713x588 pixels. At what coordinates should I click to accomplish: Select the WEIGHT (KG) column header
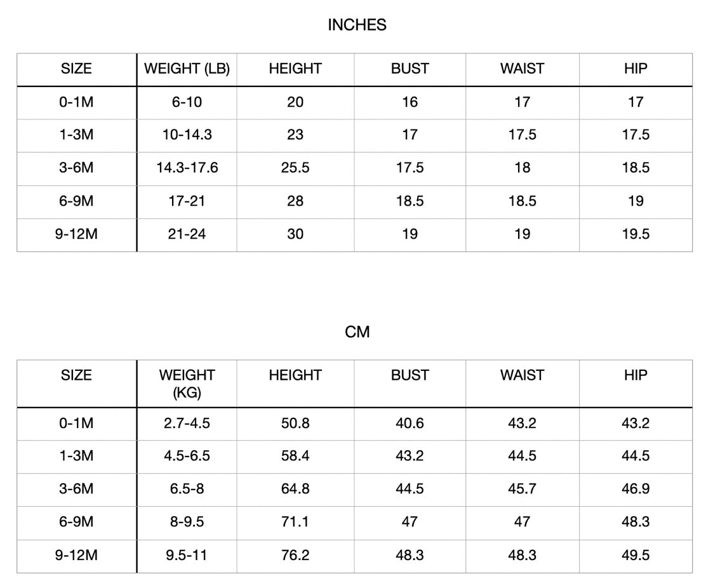click(187, 384)
